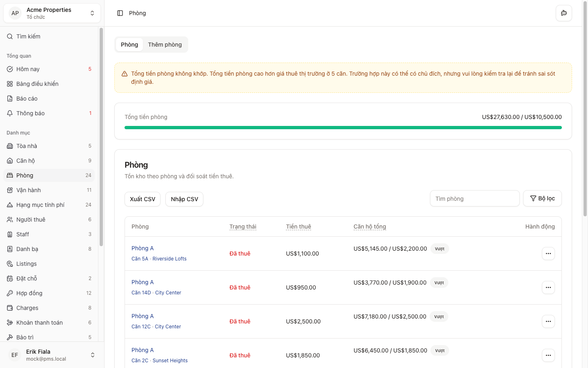
Task: Click the Bảo trì wrench icon
Action: pyautogui.click(x=10, y=337)
